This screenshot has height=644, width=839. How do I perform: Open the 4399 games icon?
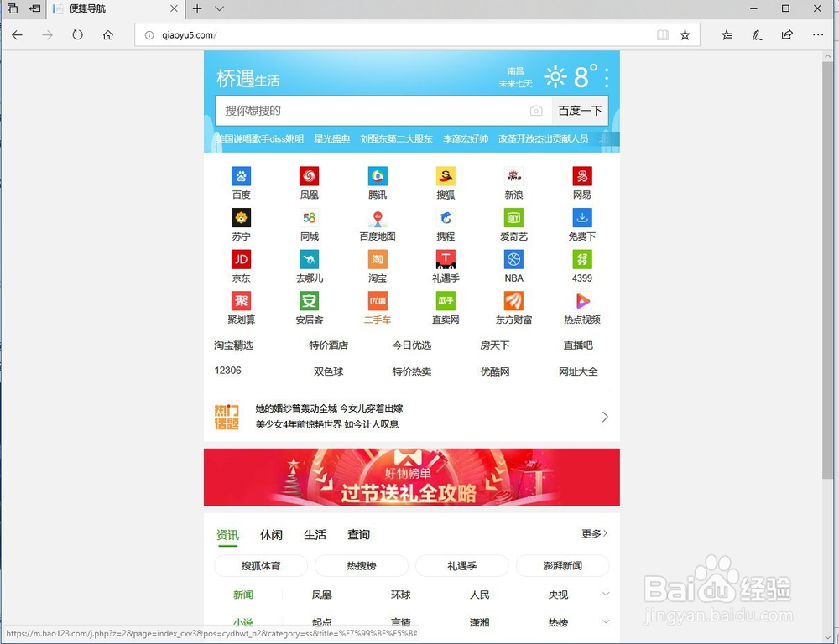582,259
